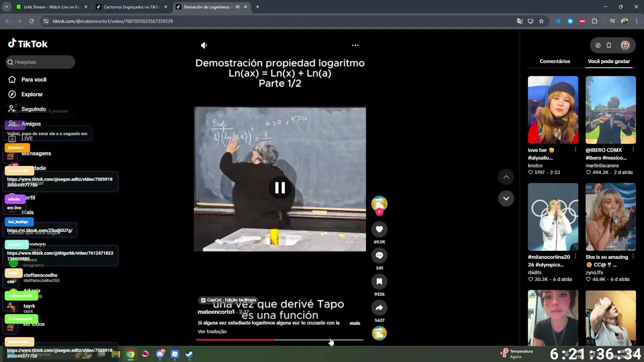Bookmark the video with the save icon
This screenshot has width=644, height=362.
pyautogui.click(x=379, y=282)
